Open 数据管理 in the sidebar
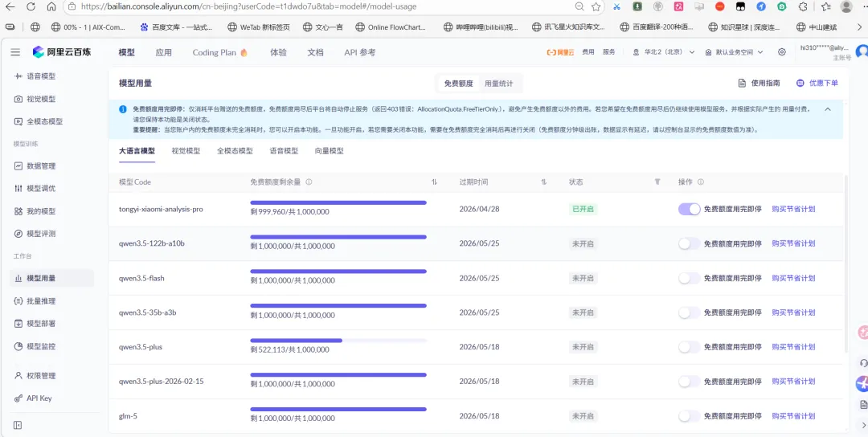Image resolution: width=868 pixels, height=437 pixels. tap(35, 166)
